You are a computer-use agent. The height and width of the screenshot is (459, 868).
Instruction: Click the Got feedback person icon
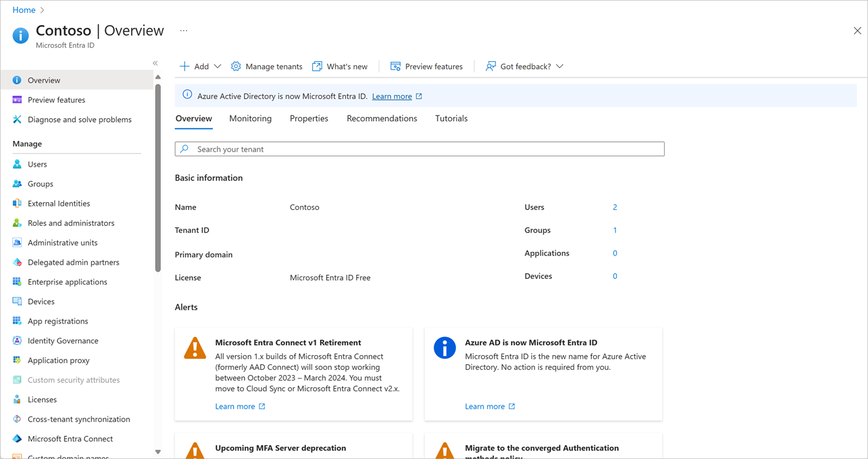[490, 66]
